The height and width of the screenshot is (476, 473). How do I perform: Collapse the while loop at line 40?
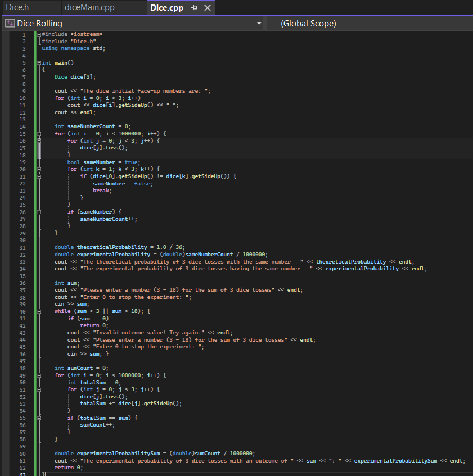[39, 311]
